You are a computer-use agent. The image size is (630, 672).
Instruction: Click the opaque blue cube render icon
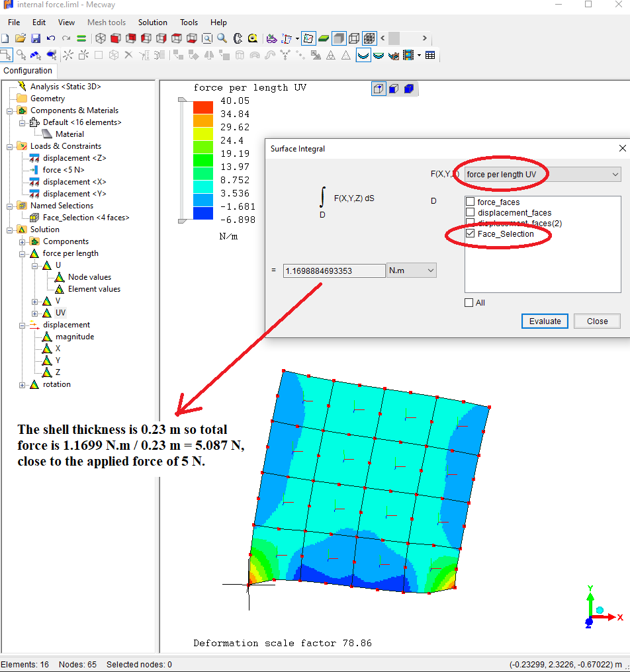[409, 89]
